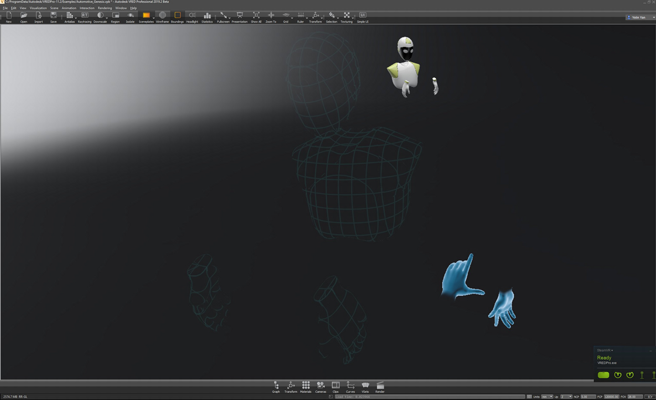The width and height of the screenshot is (656, 400).
Task: Open the Graph module in bottom bar
Action: pyautogui.click(x=276, y=387)
